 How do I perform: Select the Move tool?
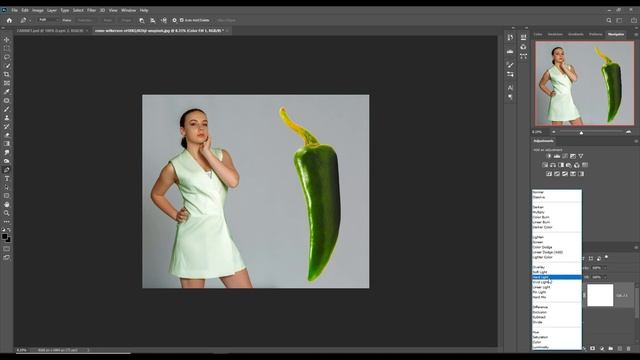coord(7,40)
